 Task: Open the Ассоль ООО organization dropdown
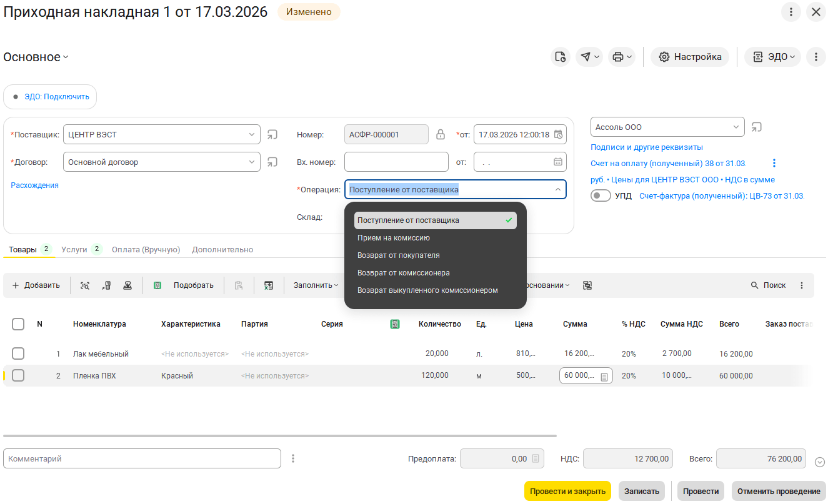point(736,127)
